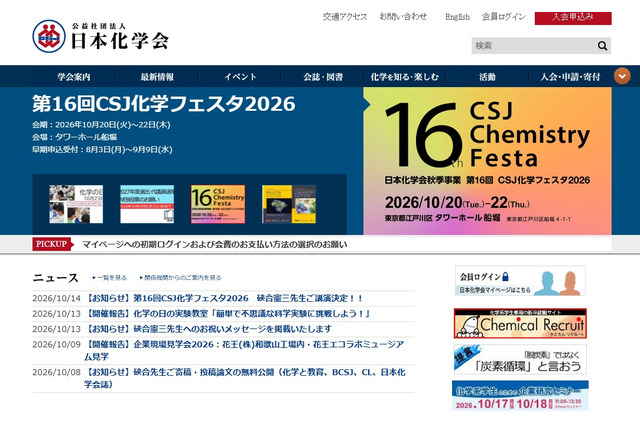Screen dimensions: 640x426
Task: Open 最新情報 navigation menu
Action: coord(157,77)
